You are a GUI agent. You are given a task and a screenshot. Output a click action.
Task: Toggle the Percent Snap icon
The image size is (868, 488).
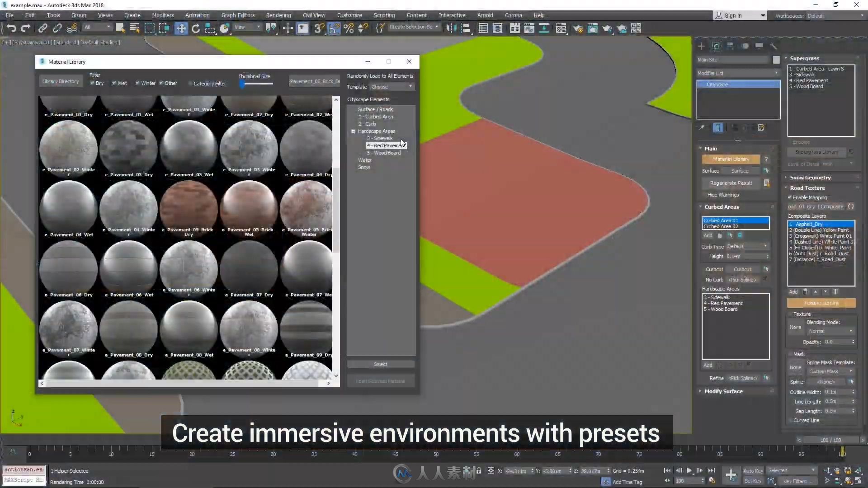point(349,28)
